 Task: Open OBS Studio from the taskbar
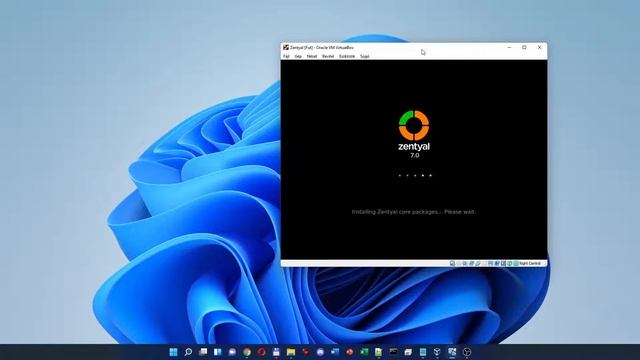coord(467,352)
